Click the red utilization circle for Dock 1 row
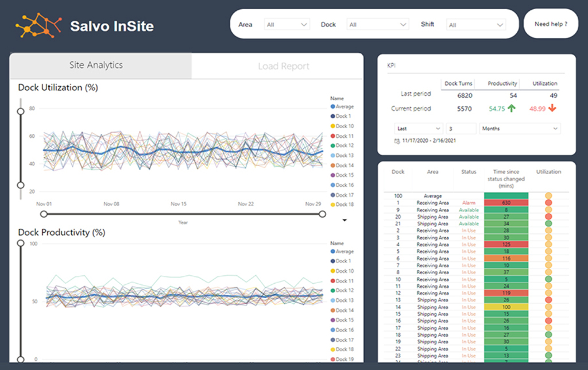This screenshot has height=370, width=588. [x=548, y=203]
